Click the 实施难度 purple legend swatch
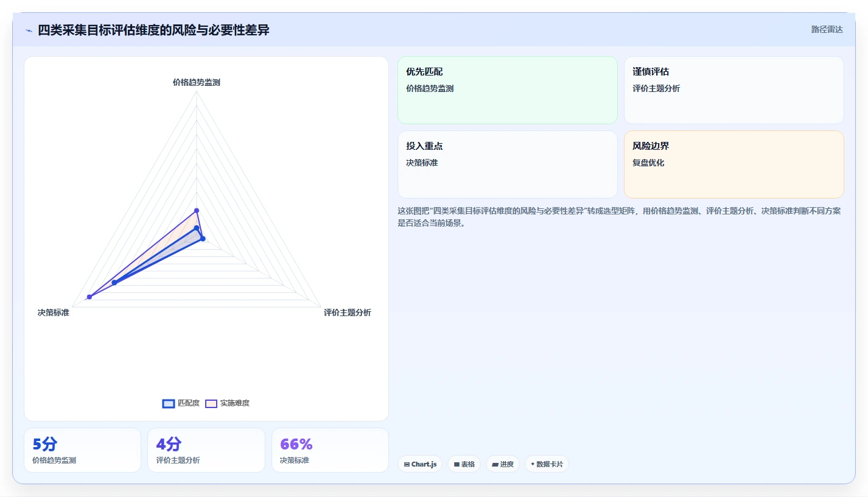Screen dimensions: 868x497 tap(211, 403)
